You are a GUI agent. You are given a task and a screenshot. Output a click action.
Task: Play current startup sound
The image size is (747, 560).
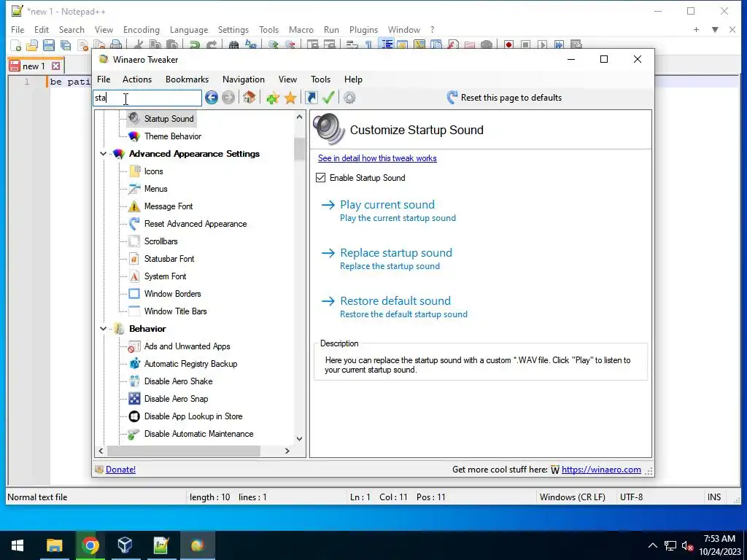[x=387, y=205]
